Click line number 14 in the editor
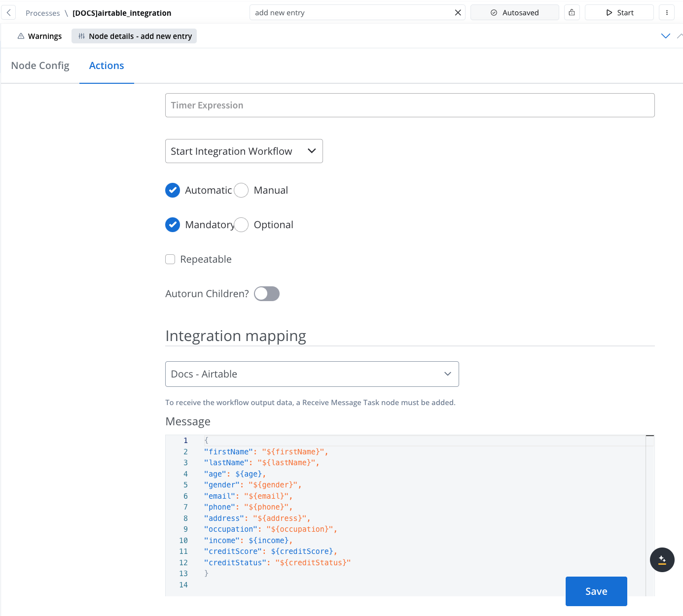The width and height of the screenshot is (683, 616). (183, 585)
